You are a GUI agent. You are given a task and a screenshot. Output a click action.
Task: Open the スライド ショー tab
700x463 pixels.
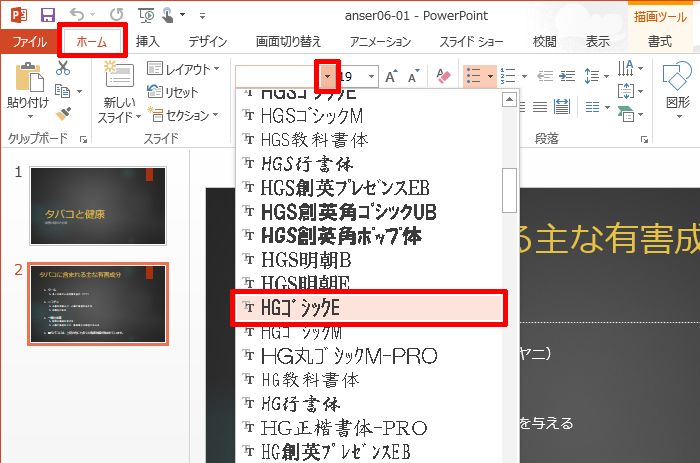471,42
